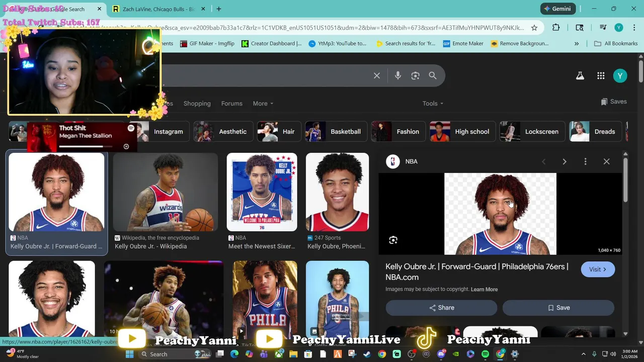
Task: Expand the Tools dropdown
Action: pyautogui.click(x=433, y=104)
